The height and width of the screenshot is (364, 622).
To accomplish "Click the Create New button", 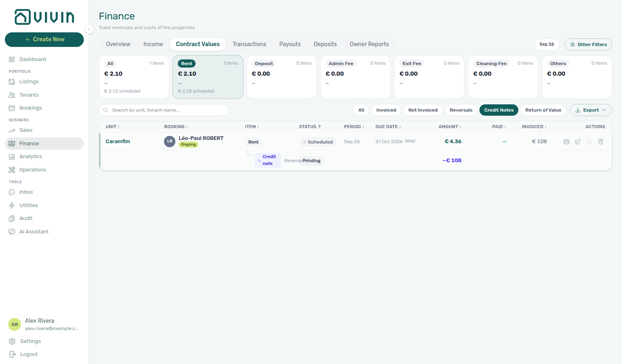I will click(x=44, y=40).
